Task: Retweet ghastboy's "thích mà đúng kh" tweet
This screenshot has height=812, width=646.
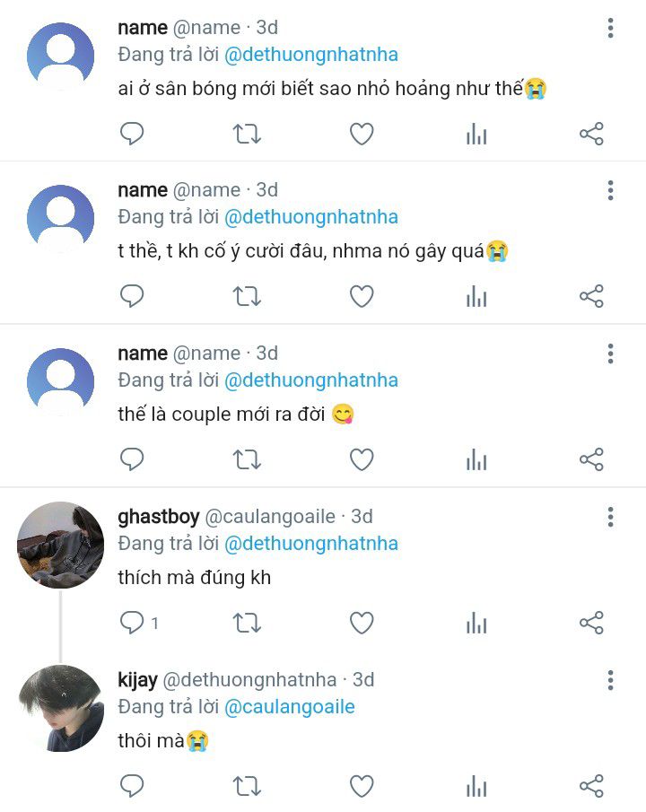Action: [x=247, y=623]
